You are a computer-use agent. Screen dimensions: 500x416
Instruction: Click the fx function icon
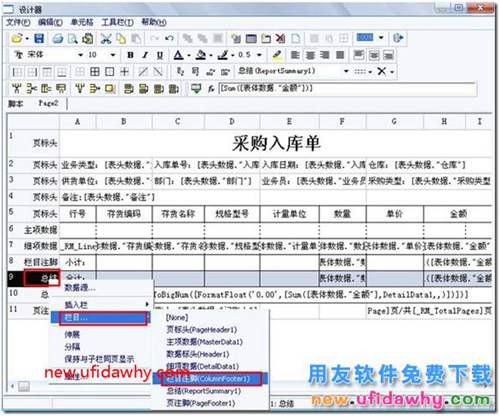pos(211,89)
